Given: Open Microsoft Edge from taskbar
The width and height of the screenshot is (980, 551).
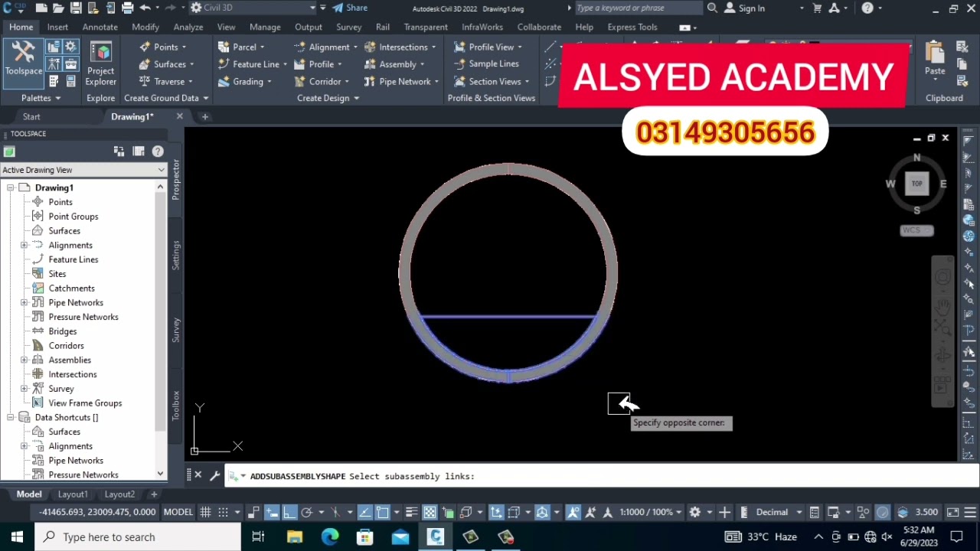Looking at the screenshot, I should click(330, 536).
